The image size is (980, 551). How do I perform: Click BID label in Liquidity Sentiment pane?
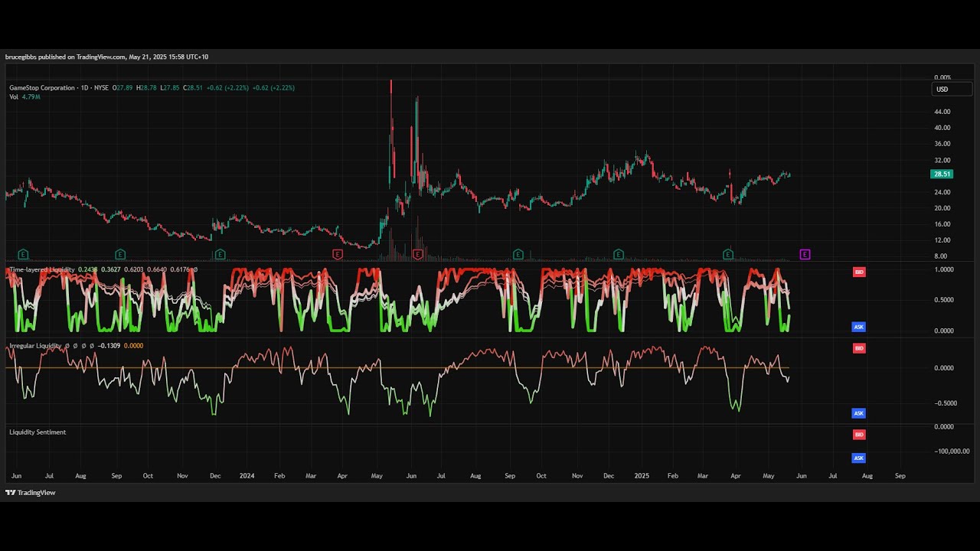[x=859, y=435]
